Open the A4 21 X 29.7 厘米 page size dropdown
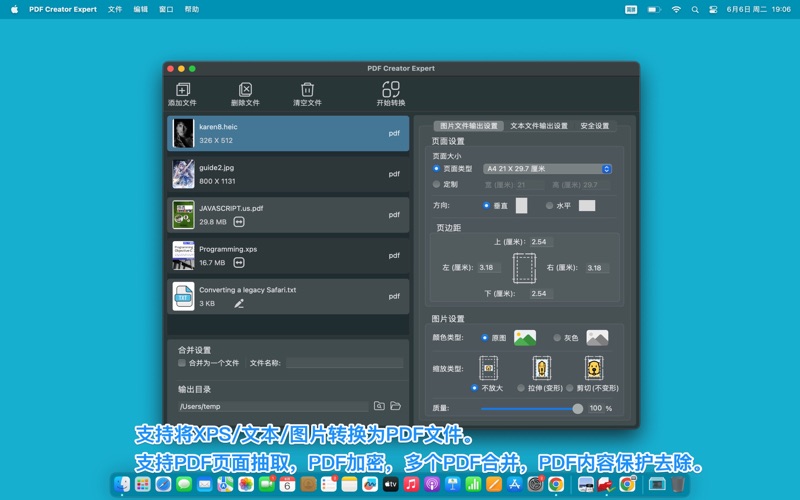 pos(547,169)
